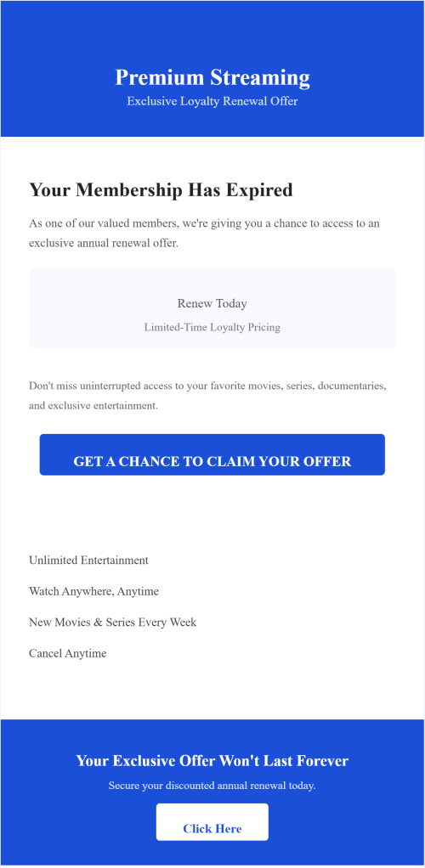
Task: Click the valued members intro paragraph
Action: pos(205,234)
